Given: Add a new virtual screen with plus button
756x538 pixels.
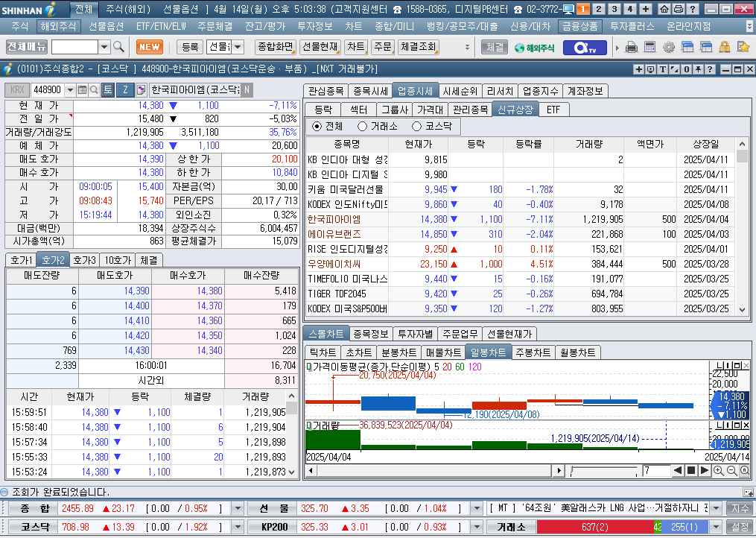Looking at the screenshot, I should pos(646,9).
